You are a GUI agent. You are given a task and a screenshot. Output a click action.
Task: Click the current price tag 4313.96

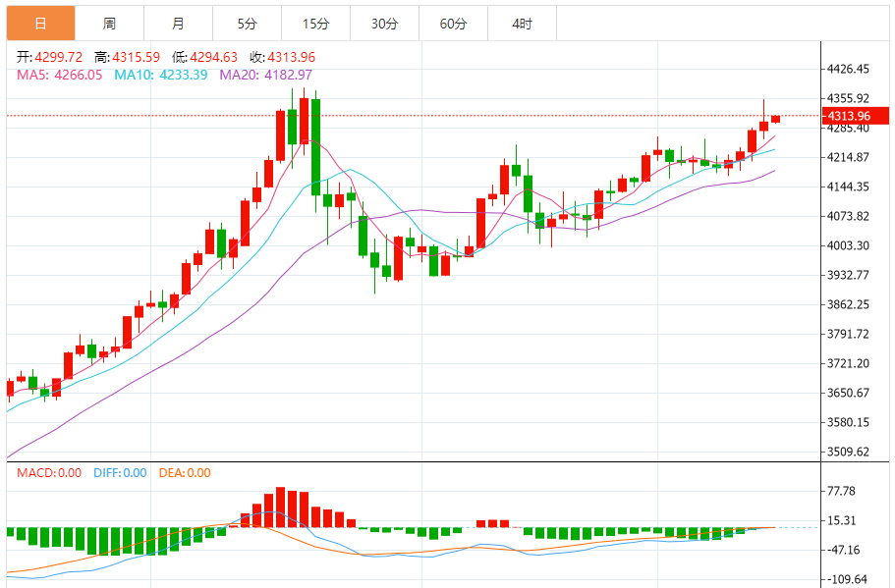855,116
